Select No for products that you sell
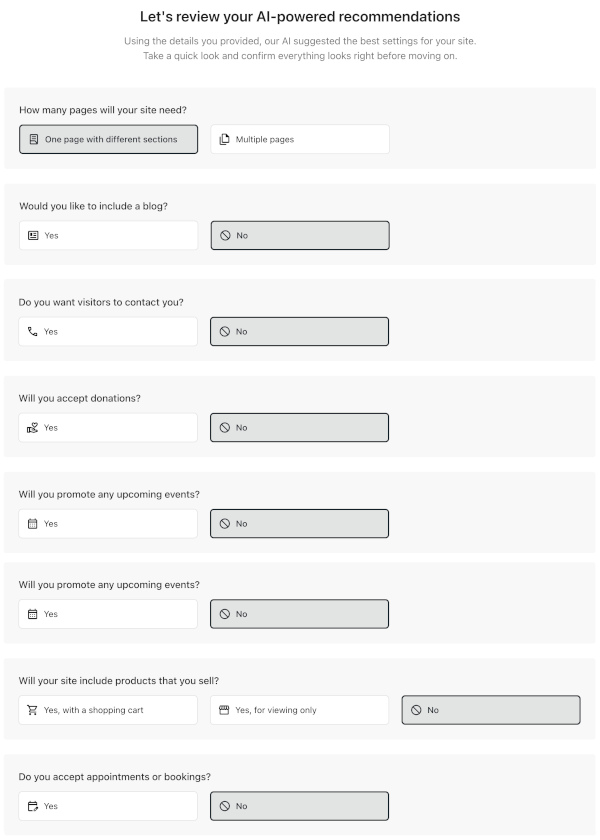This screenshot has height=840, width=600. click(490, 710)
